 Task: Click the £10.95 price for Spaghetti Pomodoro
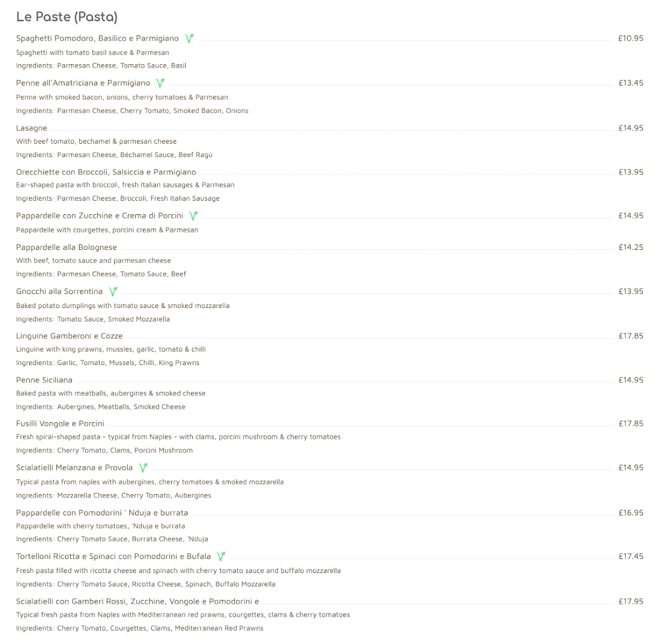pos(631,39)
